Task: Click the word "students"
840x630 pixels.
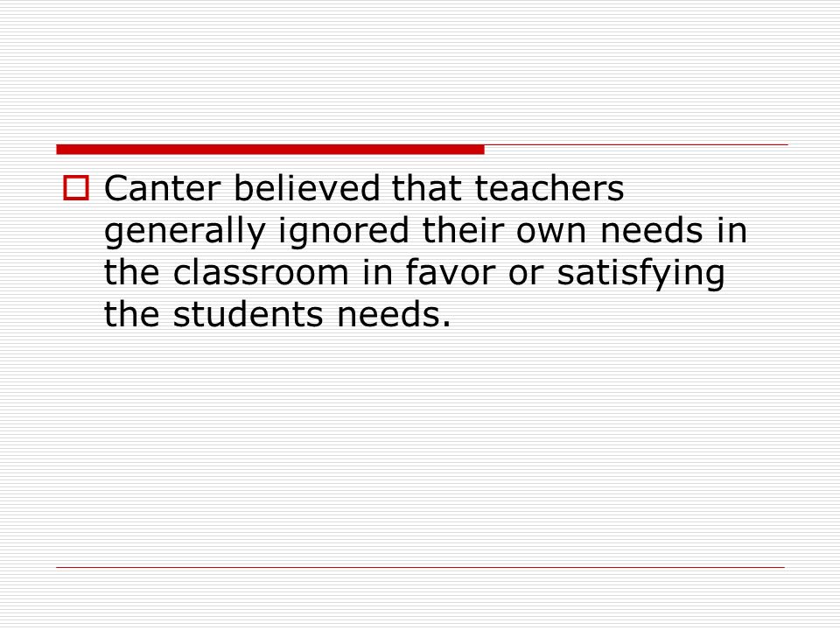Action: click(248, 313)
